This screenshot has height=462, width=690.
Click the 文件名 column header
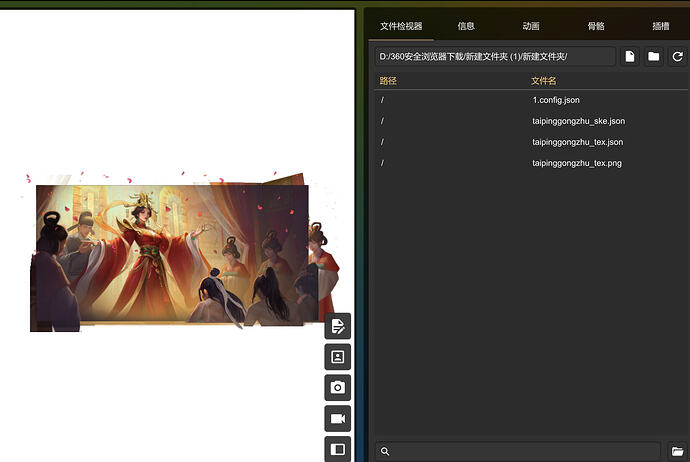(x=543, y=81)
